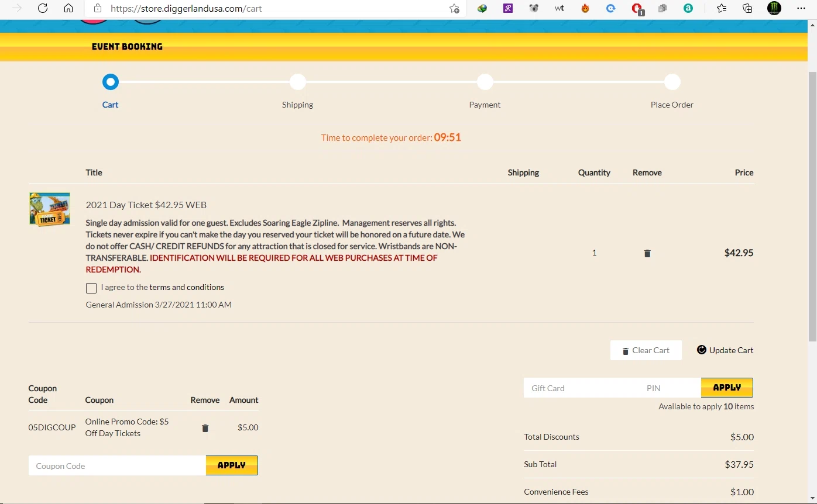817x504 pixels.
Task: Select the Shipping step
Action: (x=298, y=82)
